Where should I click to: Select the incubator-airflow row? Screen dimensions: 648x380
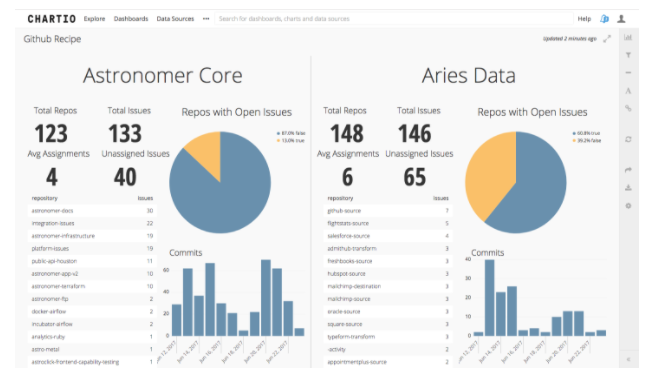point(92,324)
